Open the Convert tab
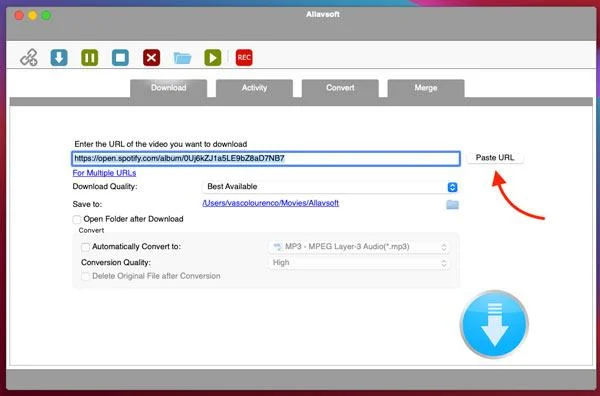 pyautogui.click(x=340, y=88)
